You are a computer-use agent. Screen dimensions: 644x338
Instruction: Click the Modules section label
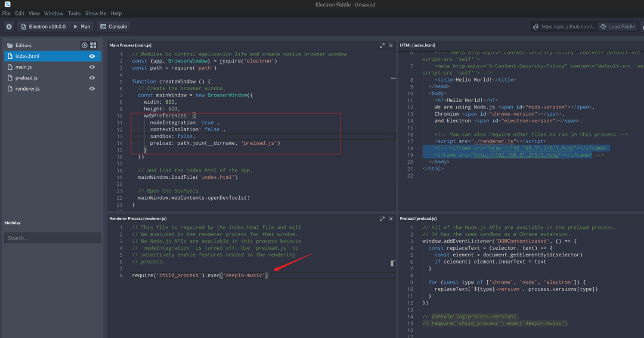(x=13, y=222)
